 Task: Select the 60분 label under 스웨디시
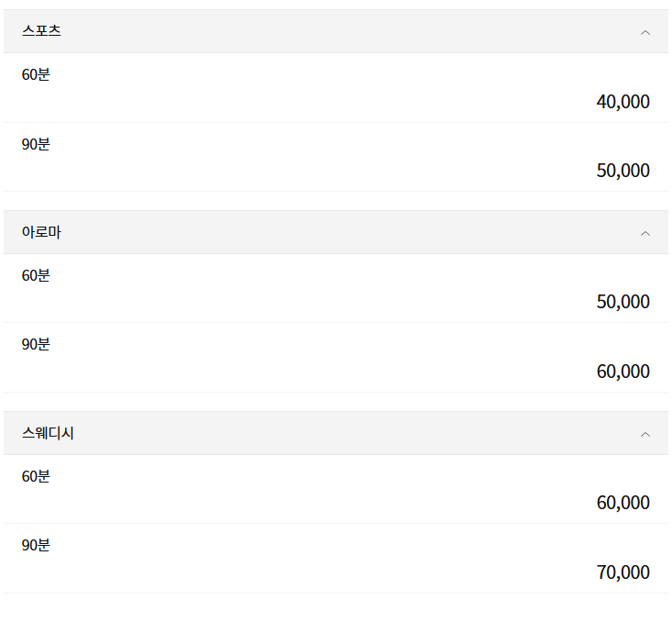click(36, 476)
